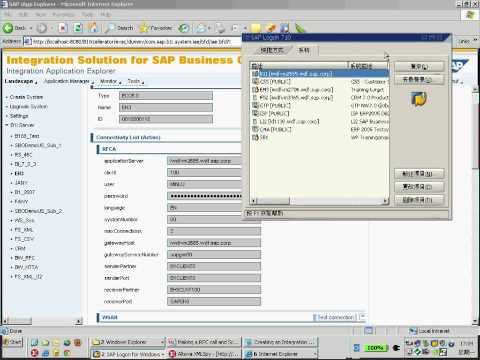The image size is (480, 360).
Task: Click the IE Forward arrow icon
Action: pyautogui.click(x=42, y=28)
